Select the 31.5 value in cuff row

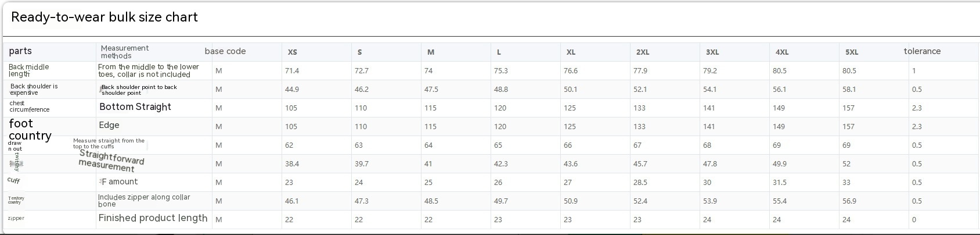(x=780, y=183)
